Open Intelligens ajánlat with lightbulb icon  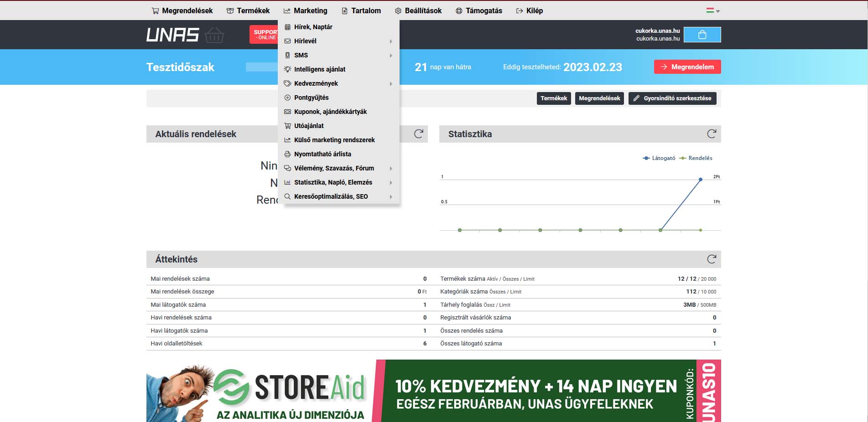click(x=319, y=69)
